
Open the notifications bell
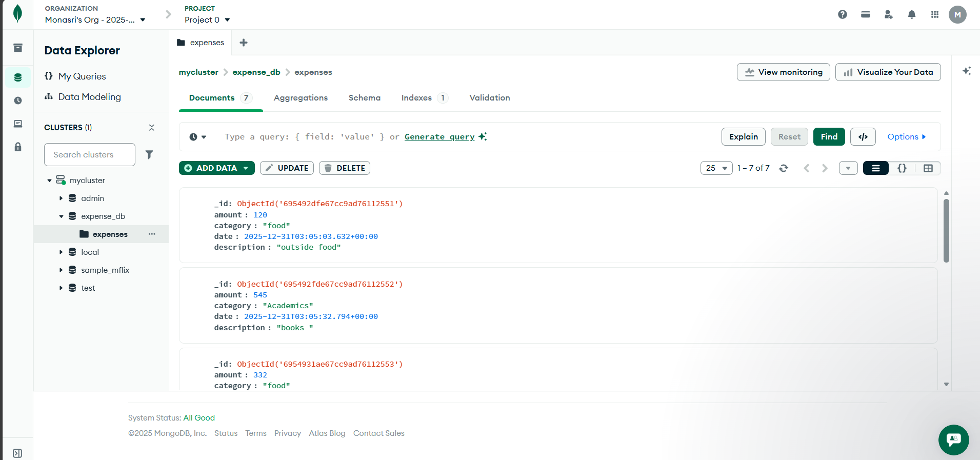[x=912, y=14]
